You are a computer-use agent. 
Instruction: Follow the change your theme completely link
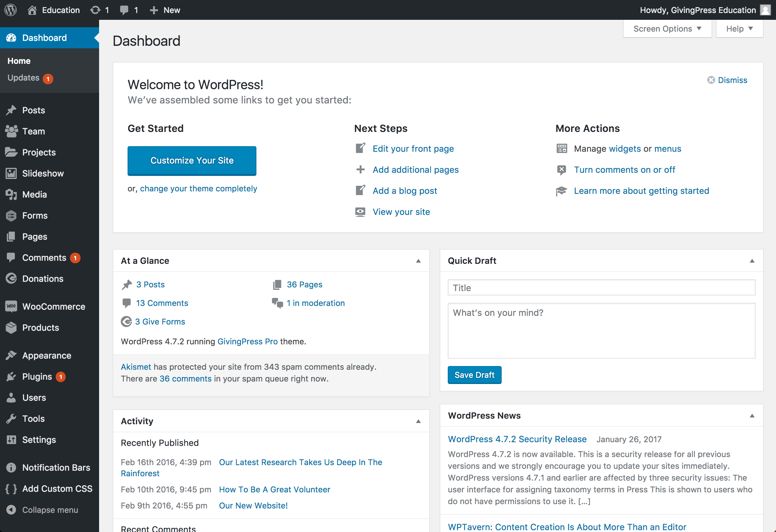(198, 189)
